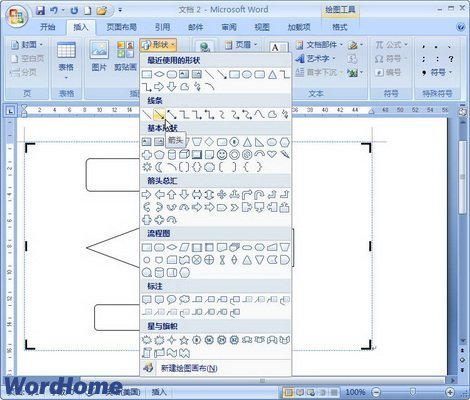Select the right arrow block shape
This screenshot has width=470, height=400.
coord(147,194)
